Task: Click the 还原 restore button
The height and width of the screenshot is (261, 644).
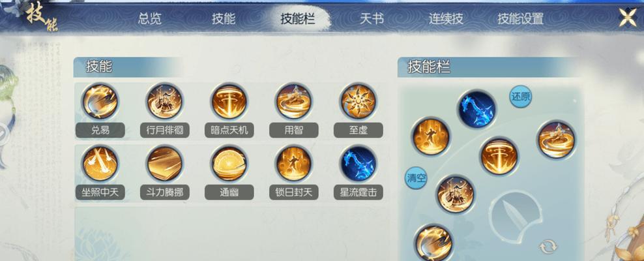Action: tap(521, 97)
